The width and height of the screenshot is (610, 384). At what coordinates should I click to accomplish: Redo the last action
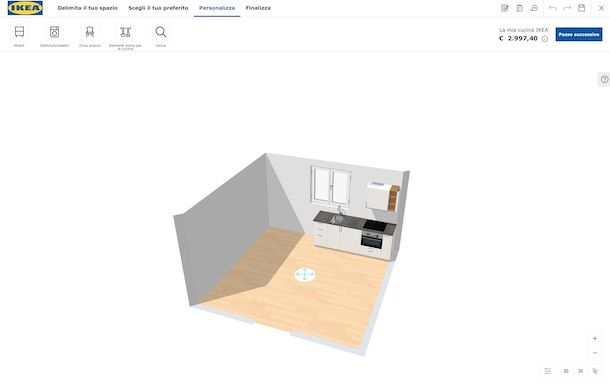click(567, 8)
